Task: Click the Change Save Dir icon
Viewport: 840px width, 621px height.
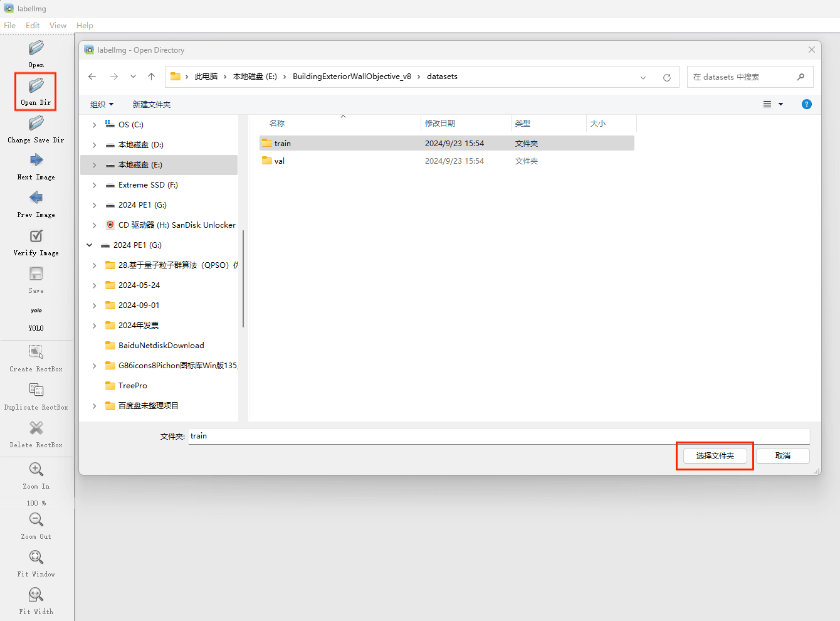Action: pos(36,123)
